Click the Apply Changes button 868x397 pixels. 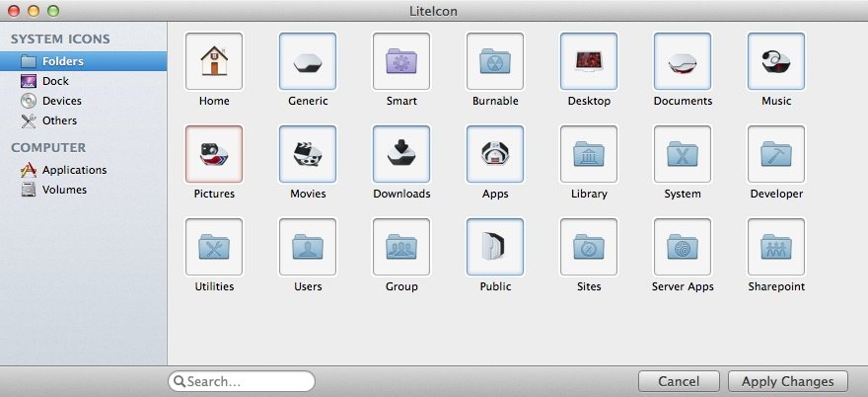pos(788,381)
